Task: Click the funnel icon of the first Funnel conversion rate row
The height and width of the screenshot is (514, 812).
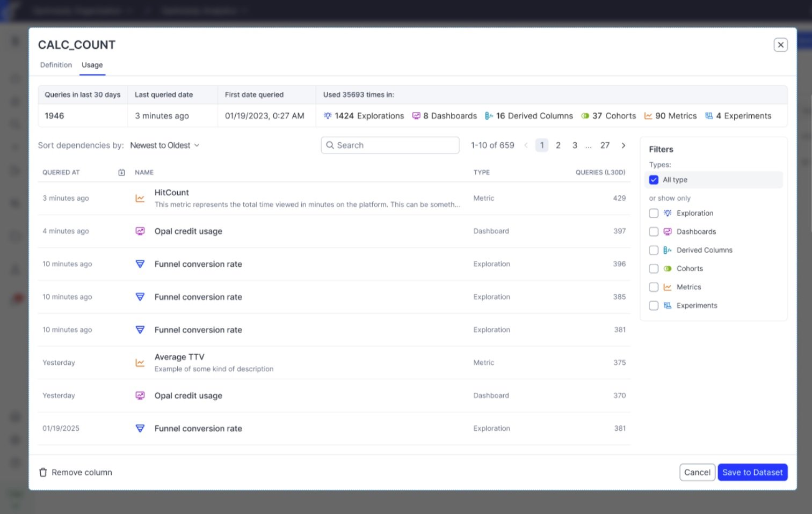Action: (140, 264)
